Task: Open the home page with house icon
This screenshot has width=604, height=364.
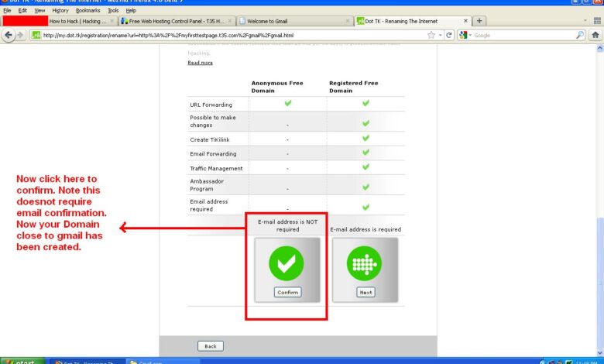Action: click(x=594, y=35)
